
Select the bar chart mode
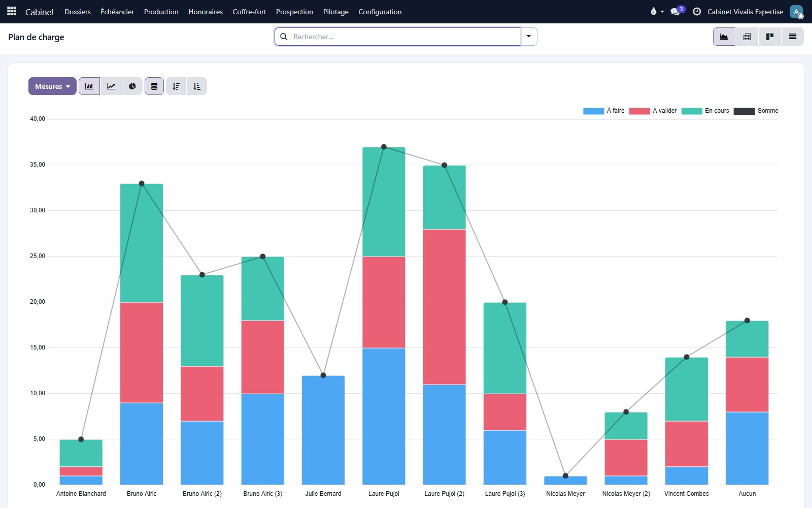(89, 86)
